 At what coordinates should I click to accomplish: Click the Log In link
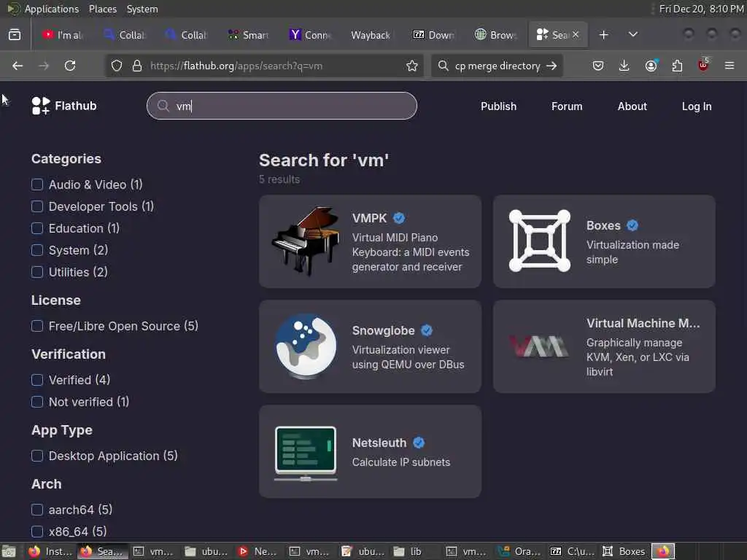click(x=697, y=106)
